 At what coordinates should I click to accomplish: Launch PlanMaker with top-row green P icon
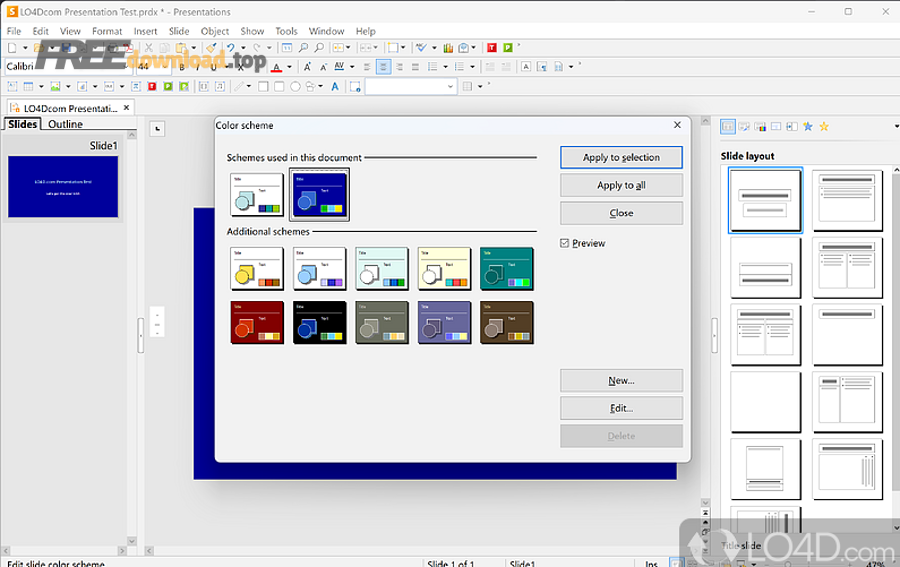click(508, 48)
